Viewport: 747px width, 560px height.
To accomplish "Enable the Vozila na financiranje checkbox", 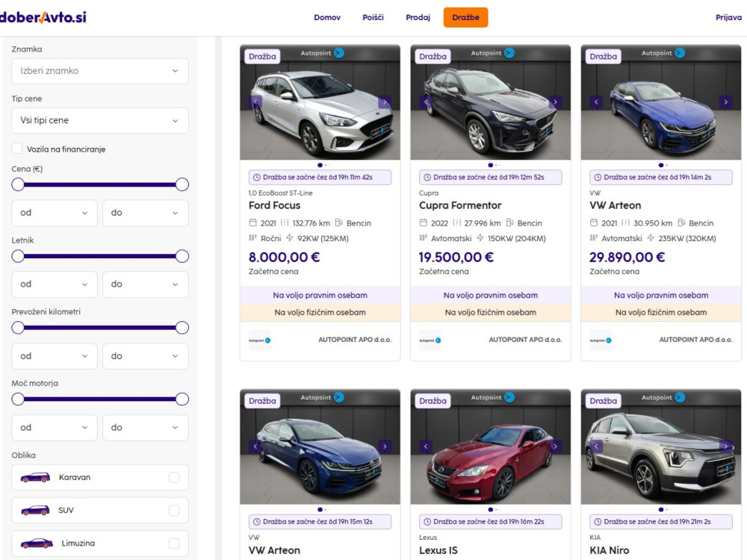I will [18, 149].
